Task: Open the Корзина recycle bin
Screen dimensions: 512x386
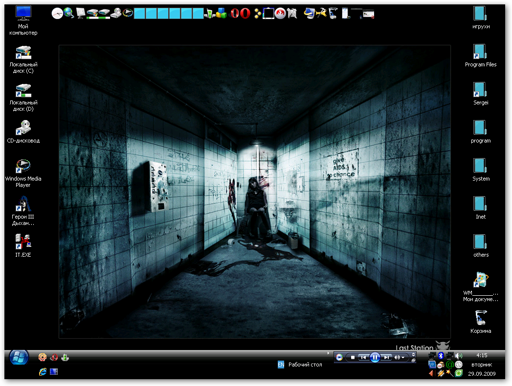Action: pos(480,322)
